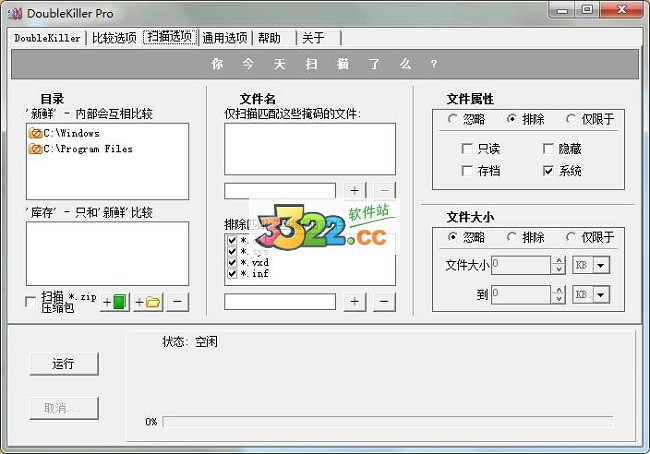650x454 pixels.
Task: Maximize the DoubleKiller Pro window
Action: pyautogui.click(x=587, y=10)
